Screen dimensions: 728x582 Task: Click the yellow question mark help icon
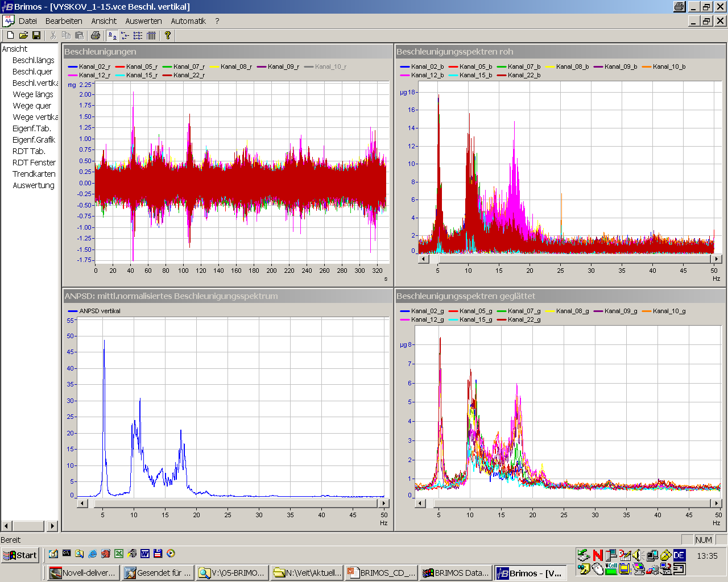(x=168, y=35)
